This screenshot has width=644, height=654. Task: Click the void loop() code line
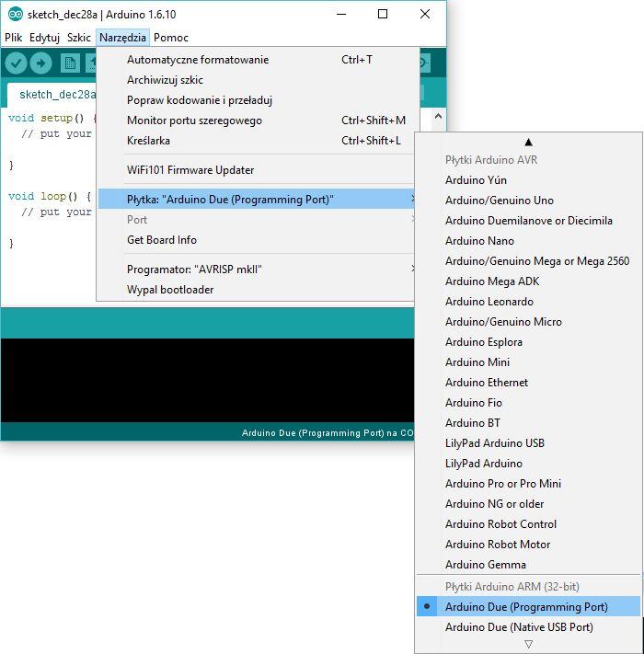tap(50, 196)
